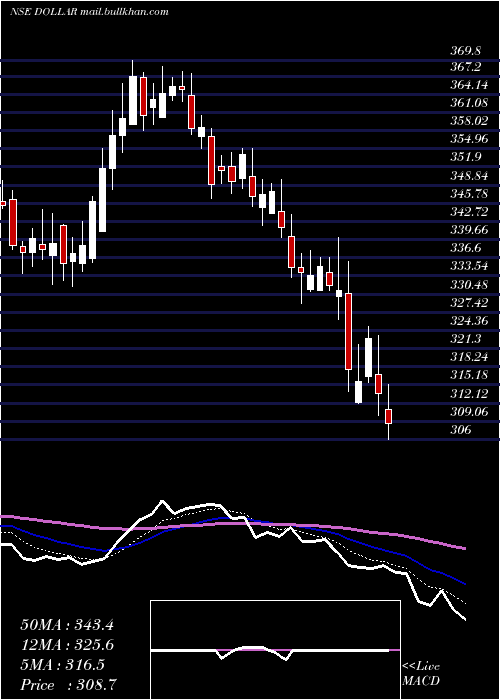500x700 pixels.
Task: Select the 333.54 price axis label
Action: pyautogui.click(x=469, y=267)
